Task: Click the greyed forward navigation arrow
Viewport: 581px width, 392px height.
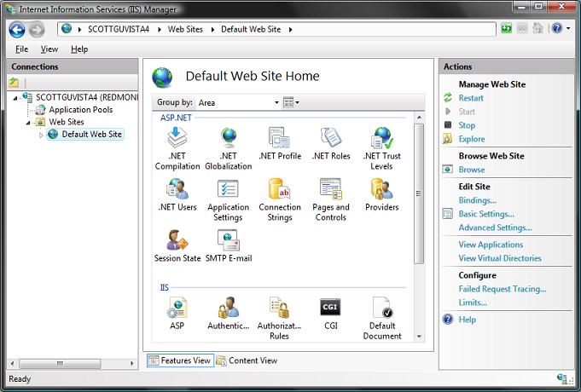Action: pyautogui.click(x=37, y=30)
